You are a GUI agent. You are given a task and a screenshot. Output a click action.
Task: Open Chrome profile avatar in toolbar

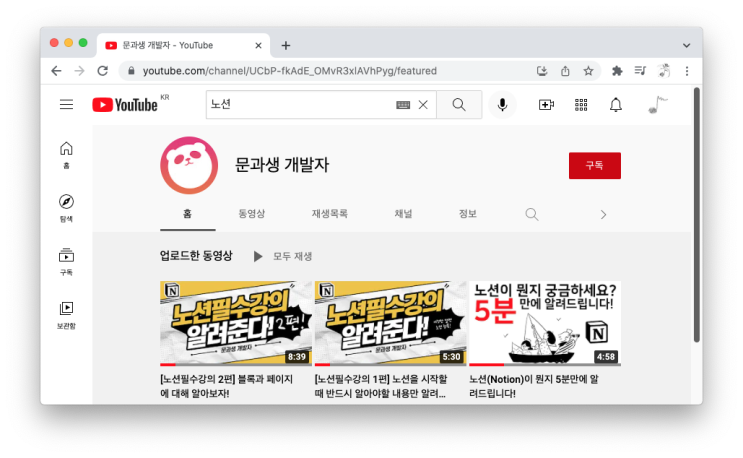[664, 71]
